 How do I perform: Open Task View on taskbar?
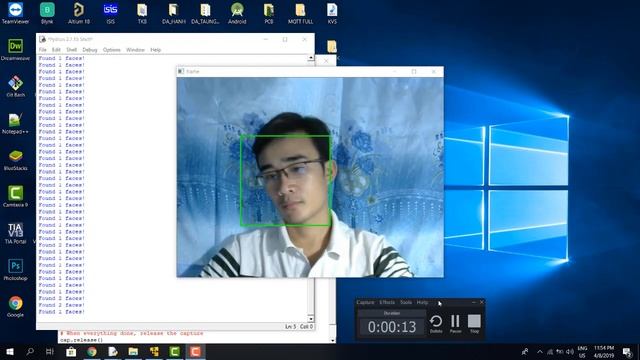tap(50, 351)
